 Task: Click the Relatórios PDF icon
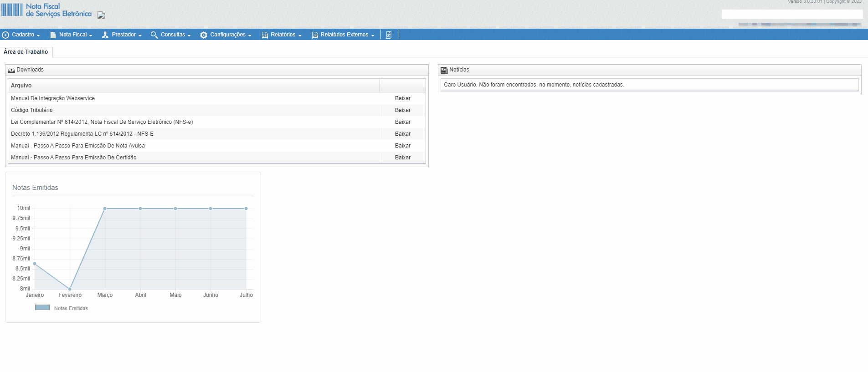265,35
